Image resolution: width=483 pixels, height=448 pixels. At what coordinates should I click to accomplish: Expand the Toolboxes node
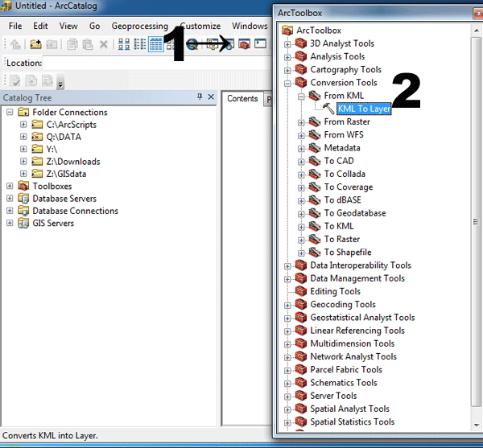(10, 186)
